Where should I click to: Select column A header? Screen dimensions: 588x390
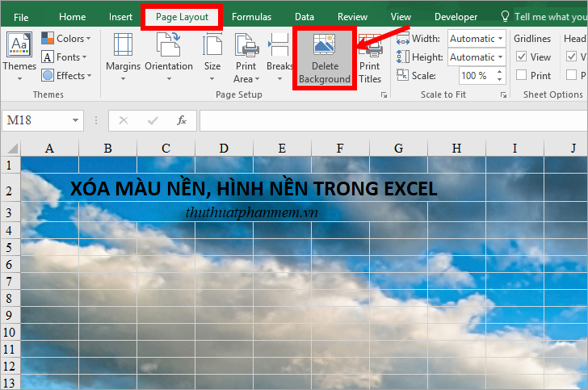pyautogui.click(x=49, y=148)
